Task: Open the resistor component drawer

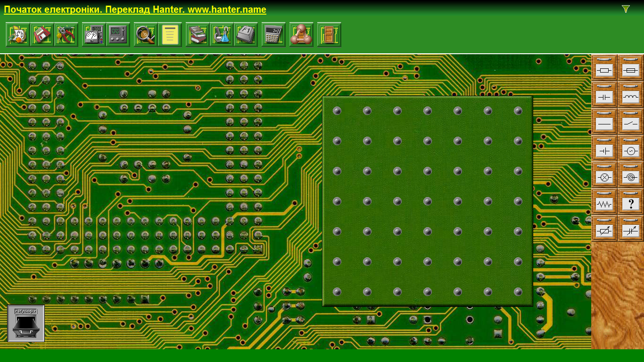Action: click(604, 71)
